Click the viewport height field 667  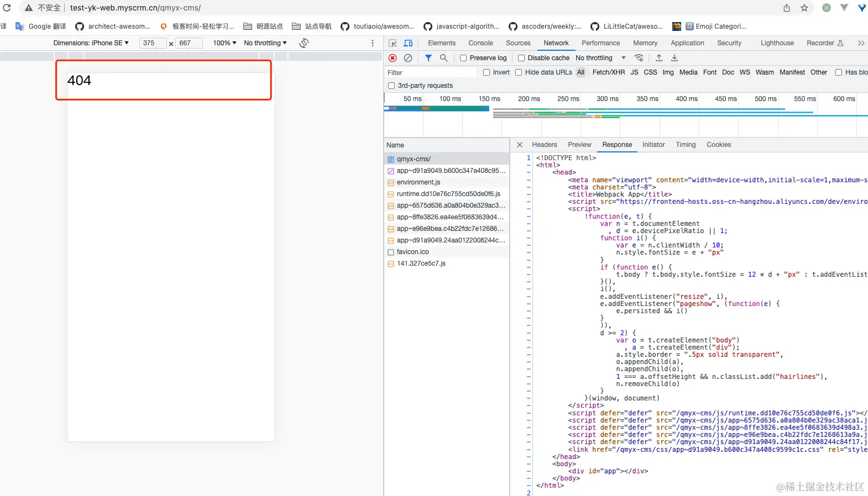[189, 43]
